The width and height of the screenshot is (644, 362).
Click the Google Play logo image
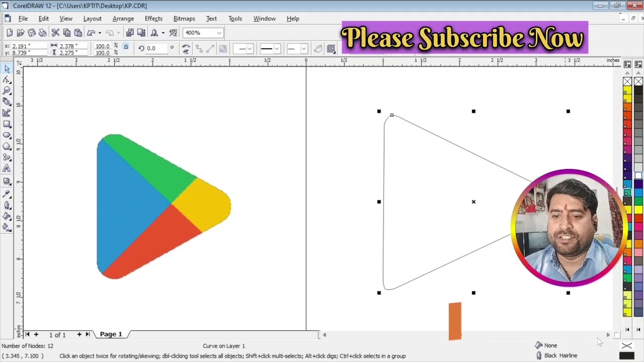[x=164, y=206]
